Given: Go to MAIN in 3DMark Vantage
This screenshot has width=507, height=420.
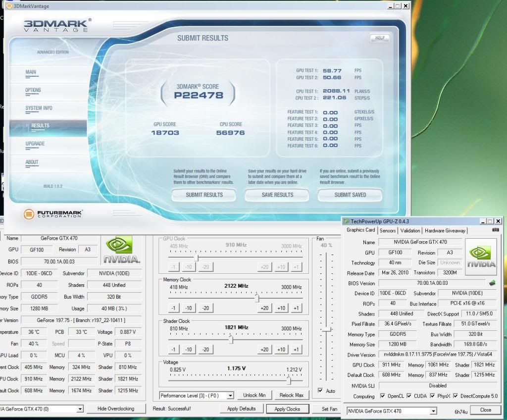Looking at the screenshot, I should pos(31,72).
